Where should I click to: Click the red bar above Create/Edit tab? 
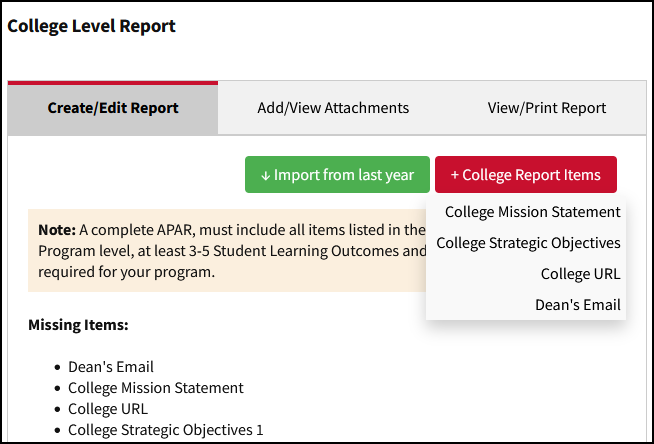[x=113, y=83]
